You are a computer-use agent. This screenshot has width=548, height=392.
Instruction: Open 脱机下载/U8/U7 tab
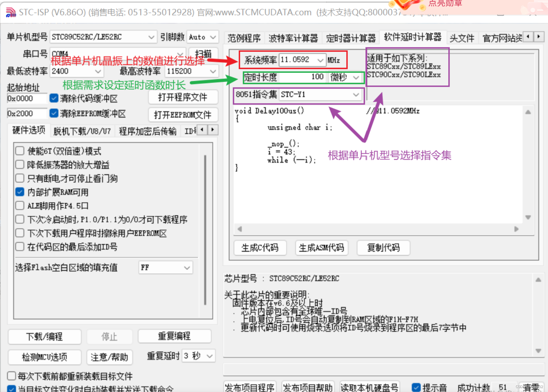click(x=82, y=131)
